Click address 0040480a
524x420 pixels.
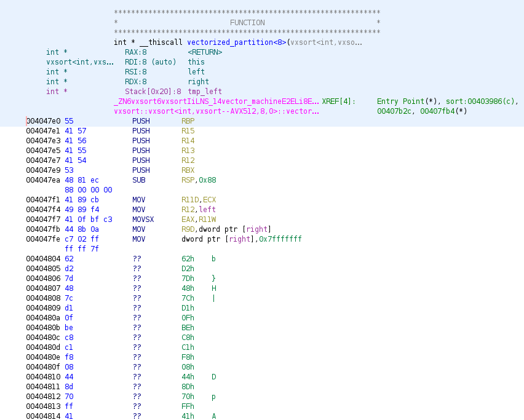[x=43, y=318]
